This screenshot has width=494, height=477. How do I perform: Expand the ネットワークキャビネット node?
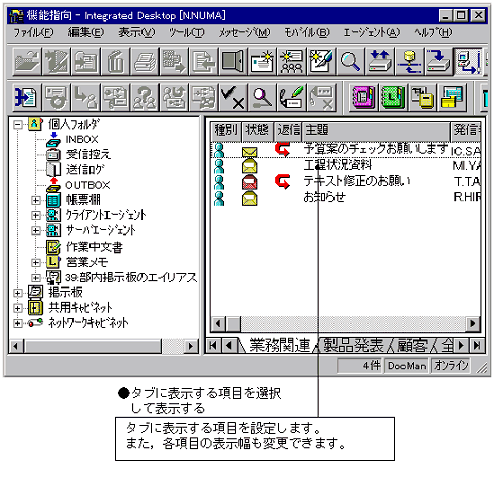(18, 323)
